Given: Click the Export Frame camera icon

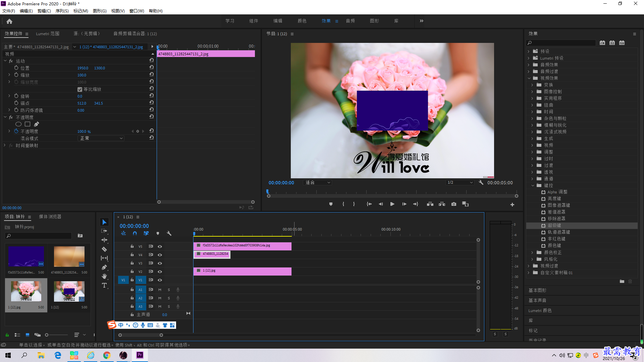Looking at the screenshot, I should 454,204.
